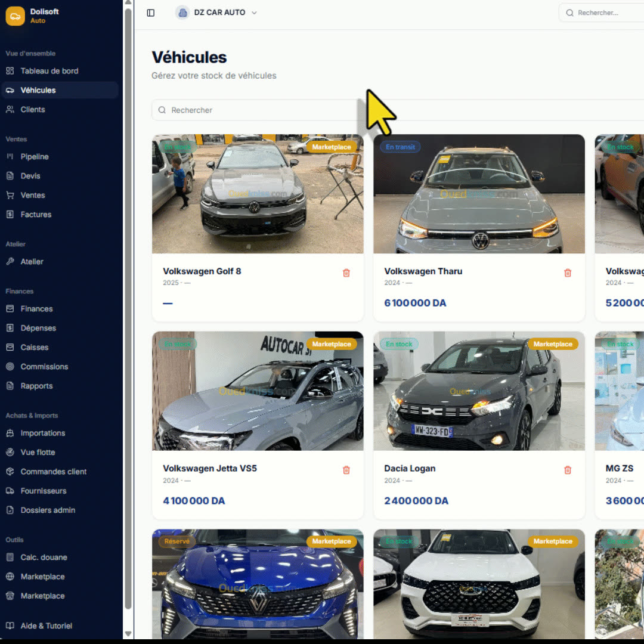Viewport: 644px width, 644px height.
Task: Click the 6 100 000 DA price
Action: pos(415,303)
